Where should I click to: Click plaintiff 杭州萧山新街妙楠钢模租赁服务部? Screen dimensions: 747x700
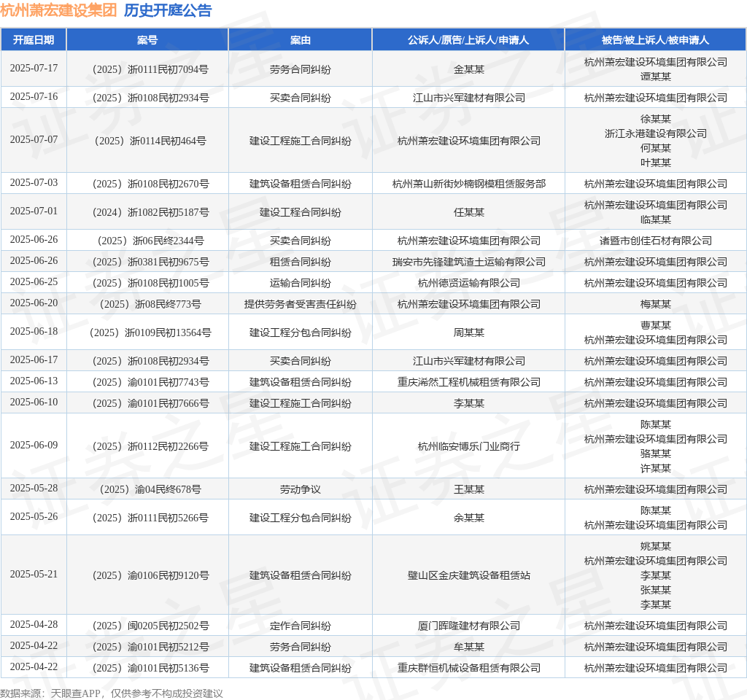(x=469, y=184)
